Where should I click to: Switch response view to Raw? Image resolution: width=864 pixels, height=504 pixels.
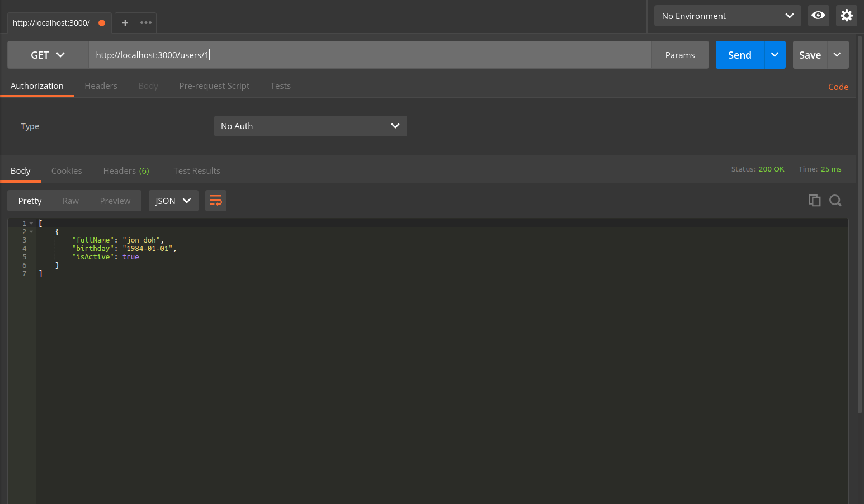coord(70,200)
